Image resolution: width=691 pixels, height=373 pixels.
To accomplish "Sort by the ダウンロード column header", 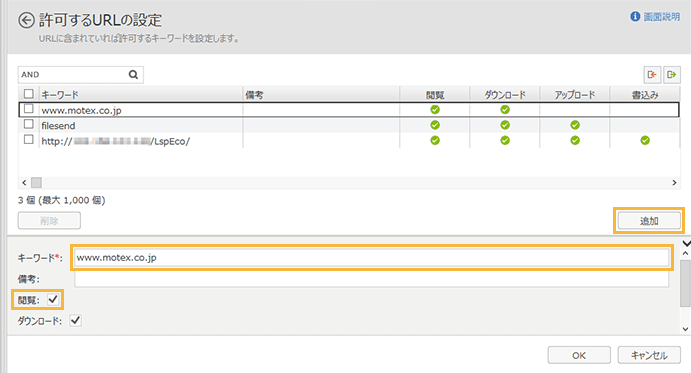I will coord(505,94).
